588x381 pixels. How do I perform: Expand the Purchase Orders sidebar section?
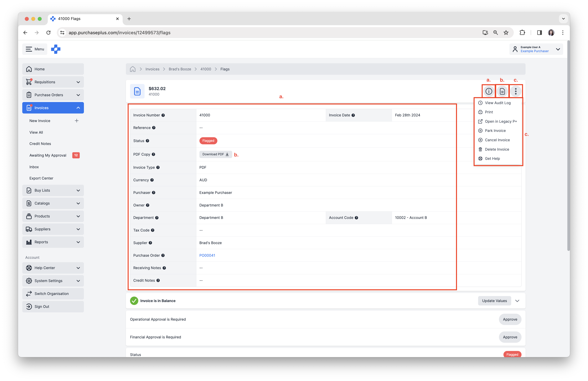[x=53, y=95]
